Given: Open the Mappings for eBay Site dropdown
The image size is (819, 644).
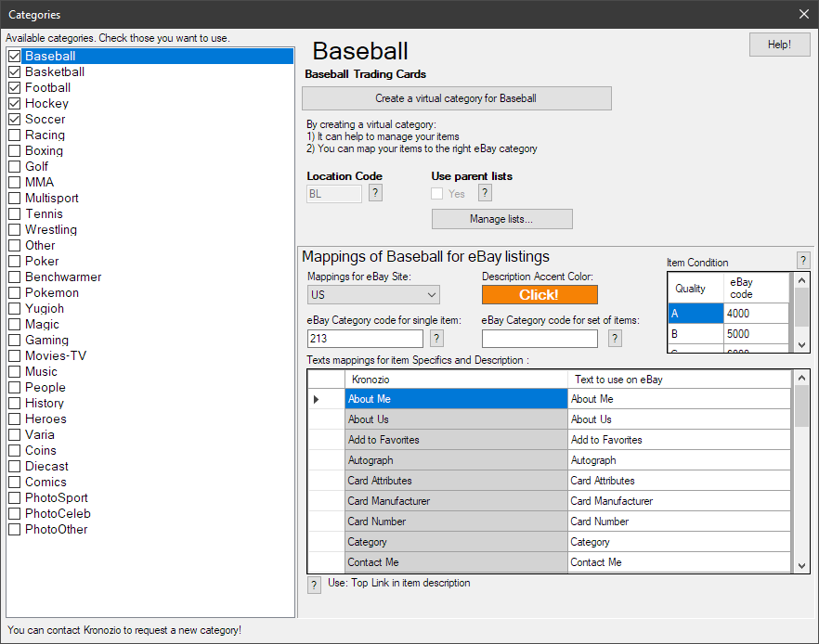Looking at the screenshot, I should coord(373,295).
